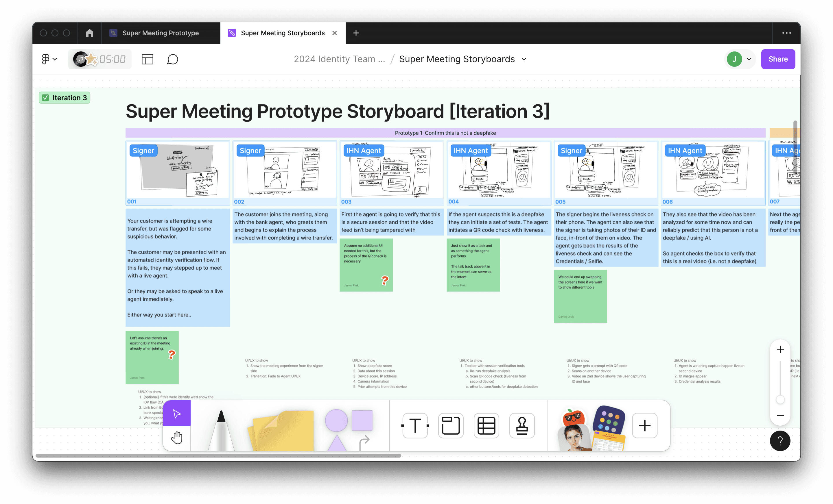This screenshot has height=504, width=833.
Task: Click the Share button
Action: (777, 59)
